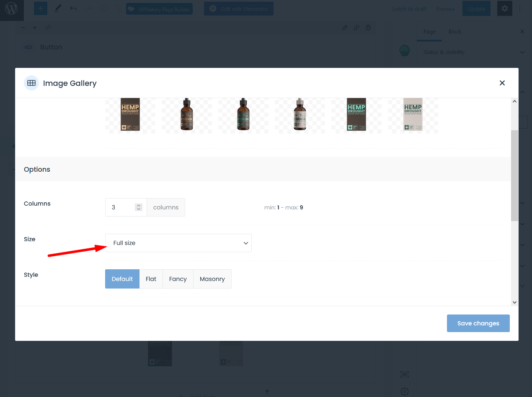
Task: Select the first brown Hemp Drought box thumbnail
Action: click(130, 115)
